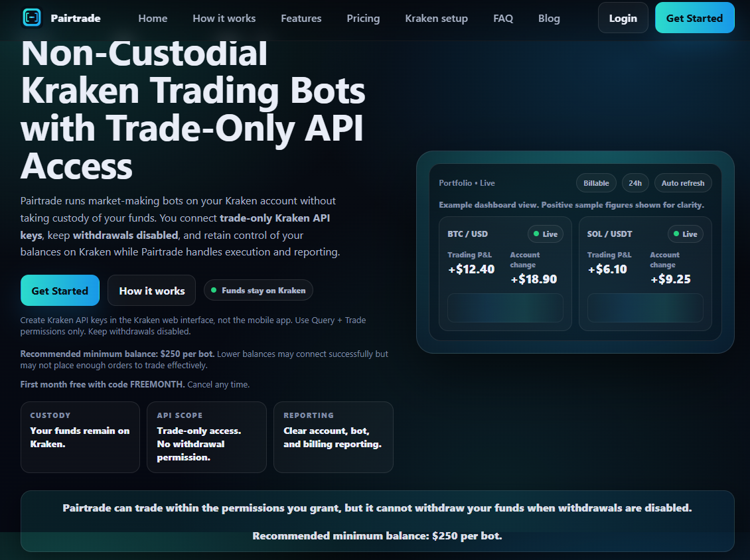This screenshot has width=750, height=560.
Task: Click the green dot in Funds stay on Kraken badge
Action: point(213,290)
